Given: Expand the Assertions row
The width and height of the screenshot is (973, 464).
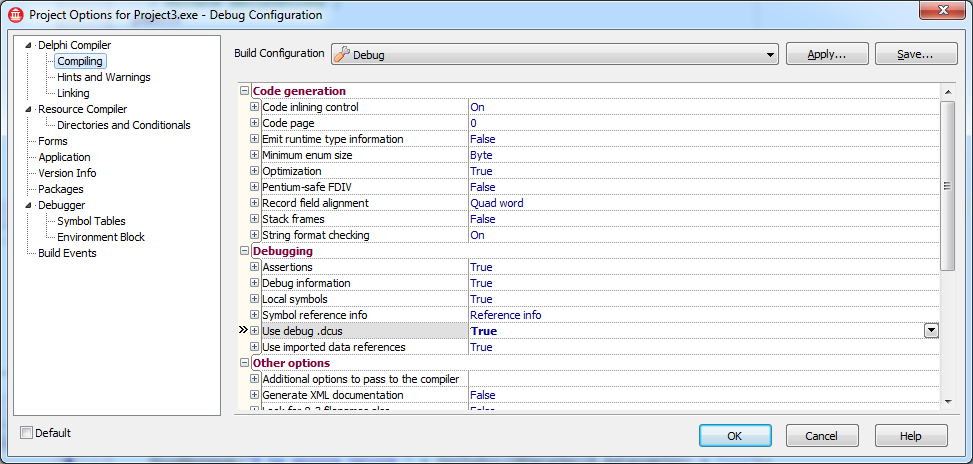Looking at the screenshot, I should [254, 267].
